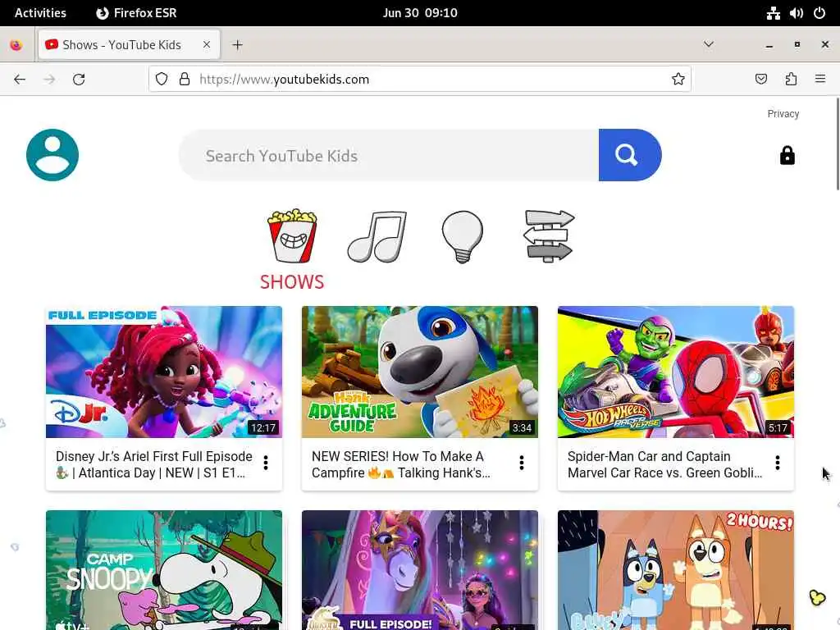Open the SHOWS category label

pos(292,282)
